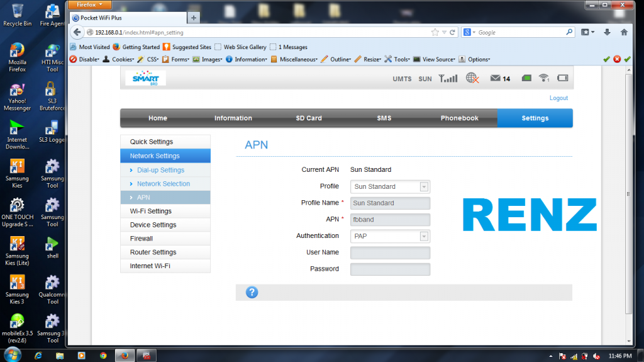
Task: Click the Password input field
Action: point(390,269)
